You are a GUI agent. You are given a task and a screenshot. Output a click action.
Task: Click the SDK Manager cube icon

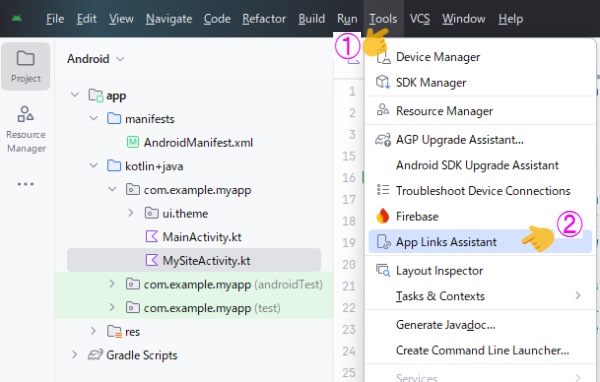point(383,82)
